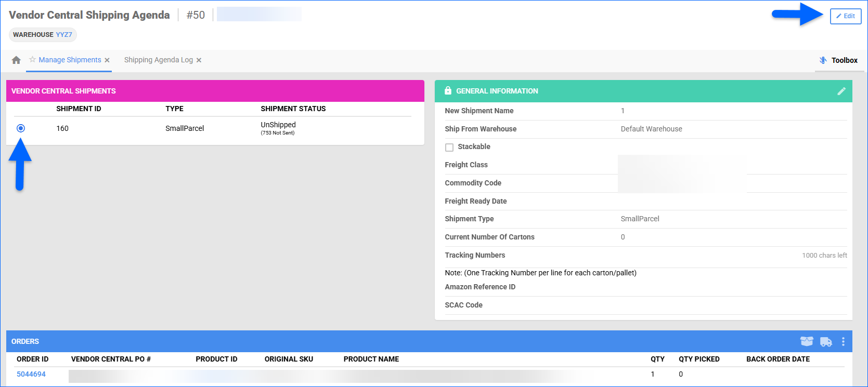
Task: Open the Toolbox panel label
Action: pos(844,60)
